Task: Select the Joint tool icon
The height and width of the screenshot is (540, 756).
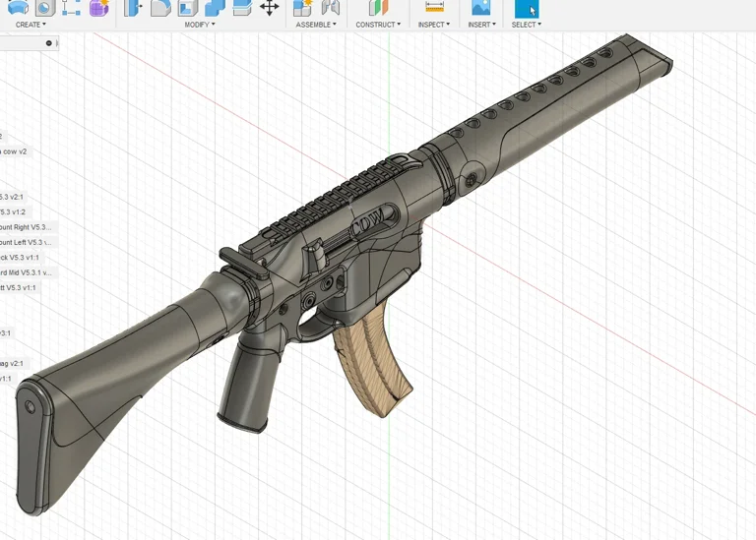Action: [331, 7]
